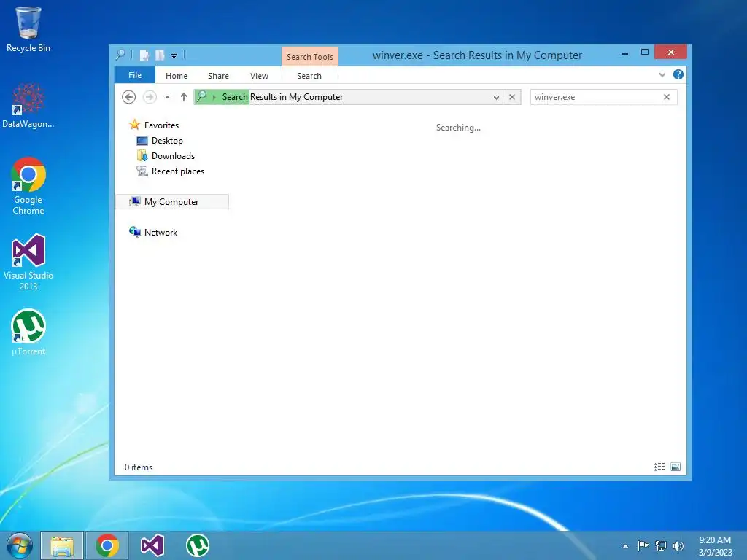Open Customize Quick Access Toolbar dropdown
This screenshot has width=747, height=560.
[174, 56]
